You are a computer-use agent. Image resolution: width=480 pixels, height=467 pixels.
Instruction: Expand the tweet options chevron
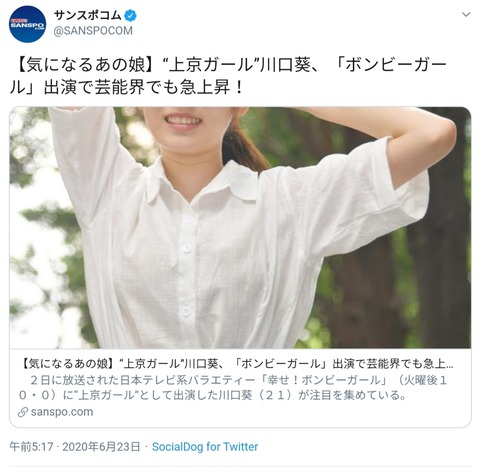click(x=466, y=15)
